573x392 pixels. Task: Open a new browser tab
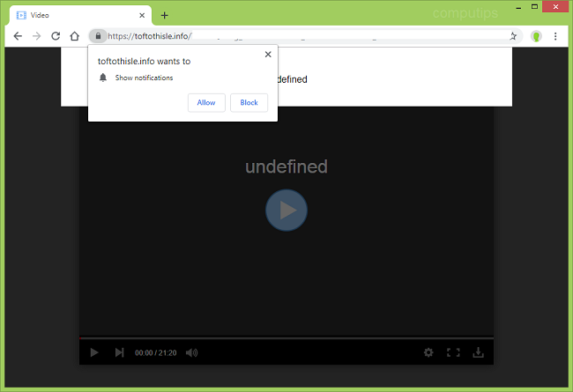tap(165, 15)
